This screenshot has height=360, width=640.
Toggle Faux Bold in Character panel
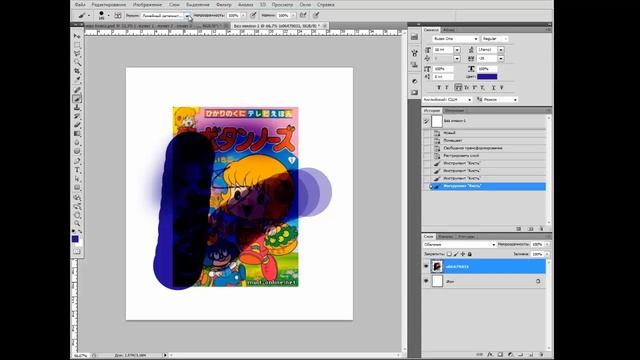tap(439, 87)
